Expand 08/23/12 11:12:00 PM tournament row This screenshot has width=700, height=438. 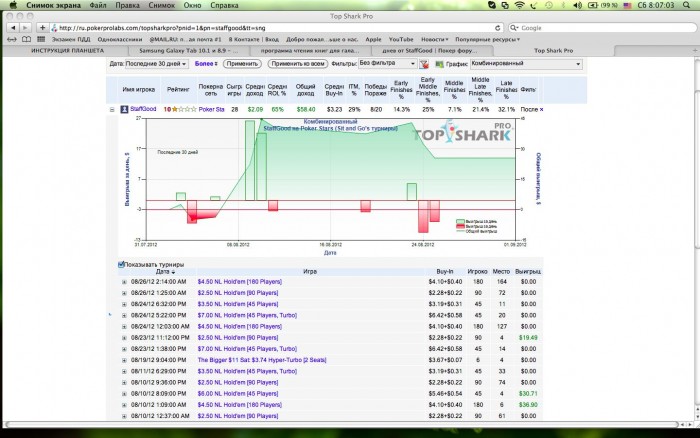(x=125, y=338)
